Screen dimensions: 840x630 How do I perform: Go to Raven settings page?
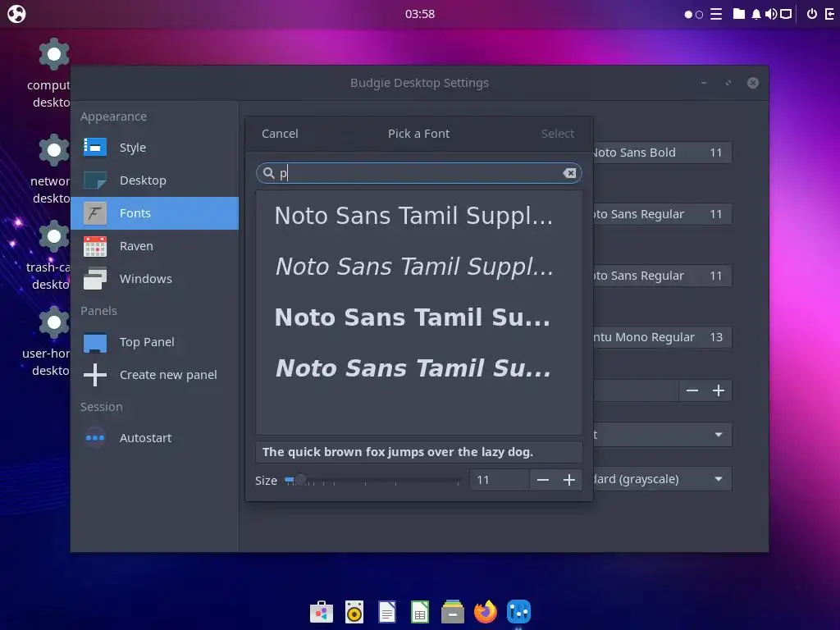point(155,246)
